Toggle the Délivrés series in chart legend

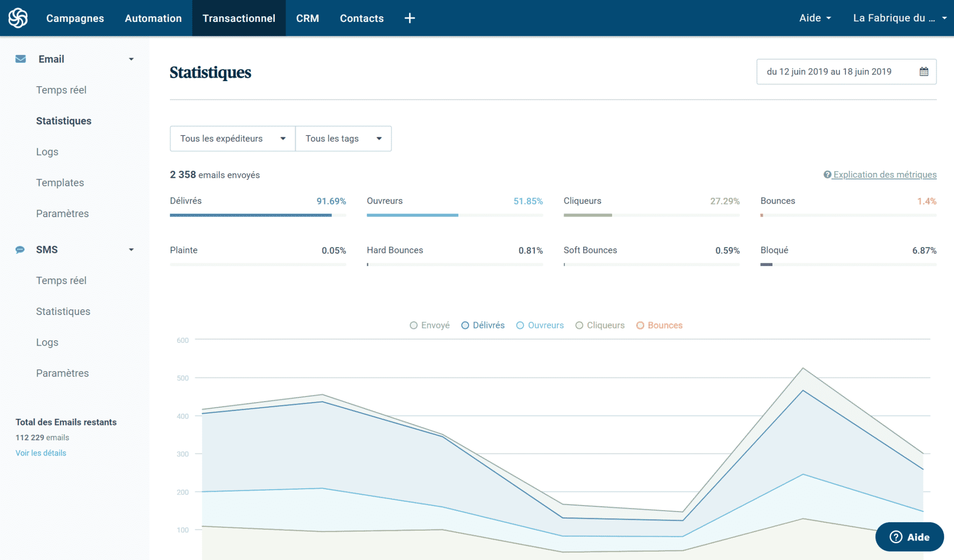[x=483, y=325]
